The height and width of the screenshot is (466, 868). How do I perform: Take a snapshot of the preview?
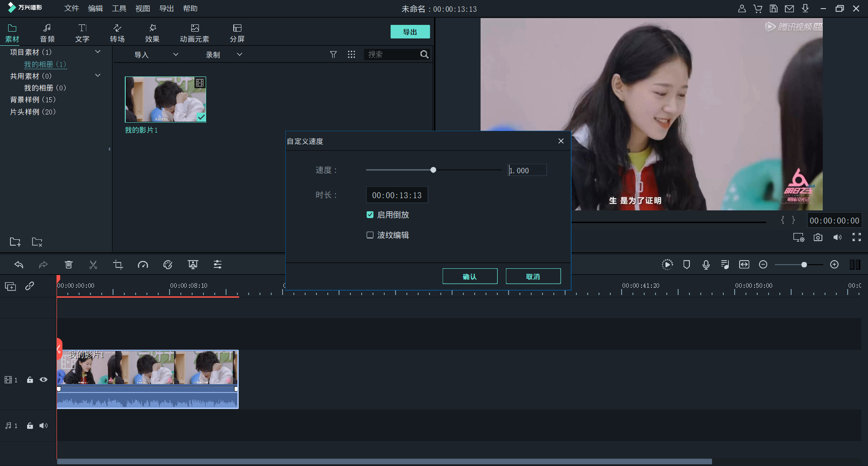[818, 237]
